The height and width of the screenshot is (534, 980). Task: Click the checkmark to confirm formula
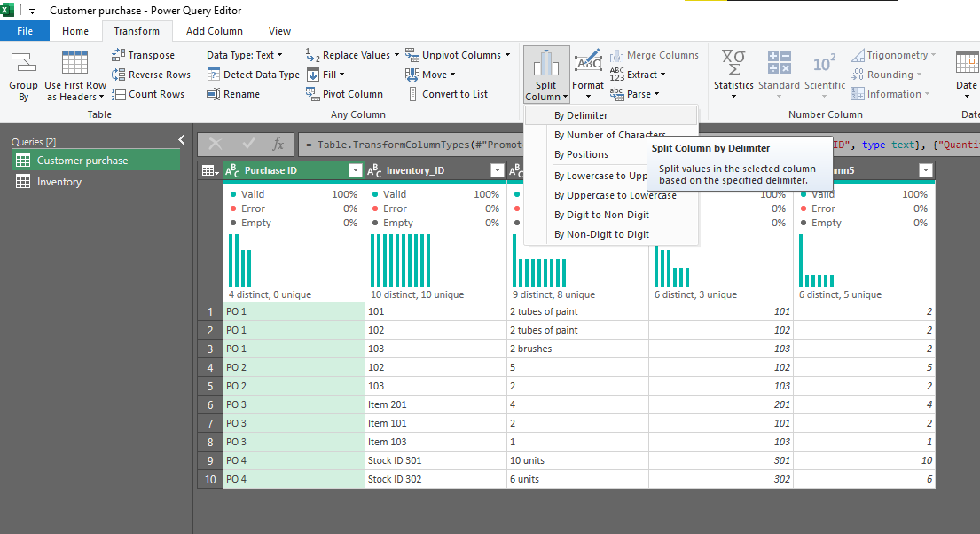tap(248, 145)
